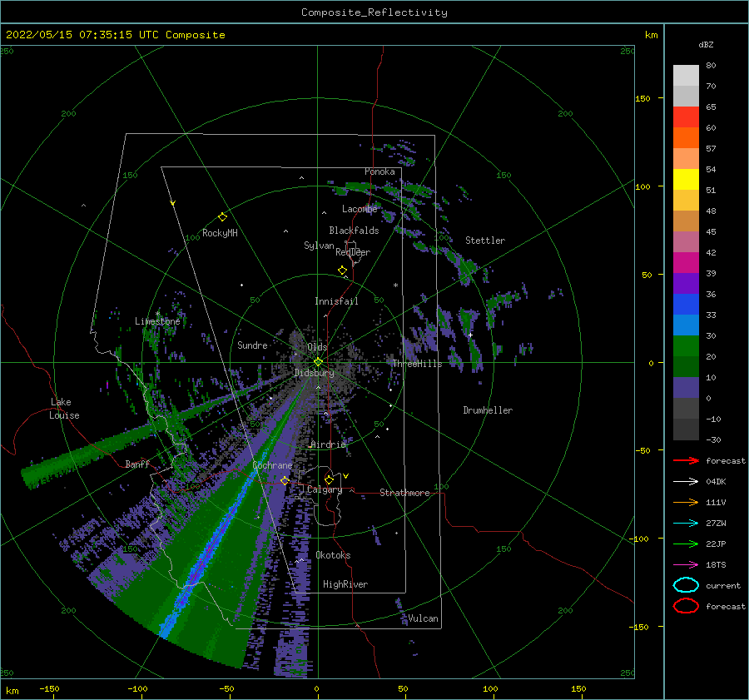
Task: Click the white 80-70 dBZ color swatch
Action: [x=686, y=76]
